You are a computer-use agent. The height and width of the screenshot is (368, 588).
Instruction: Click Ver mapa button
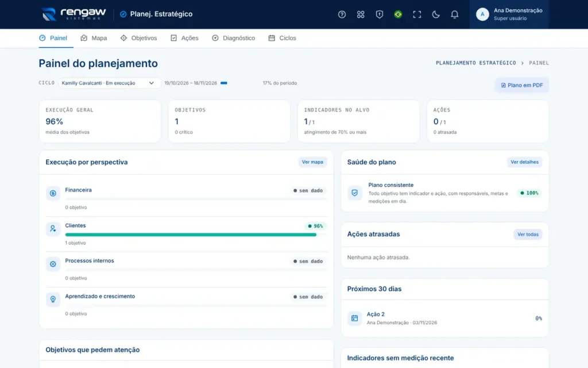coord(312,162)
